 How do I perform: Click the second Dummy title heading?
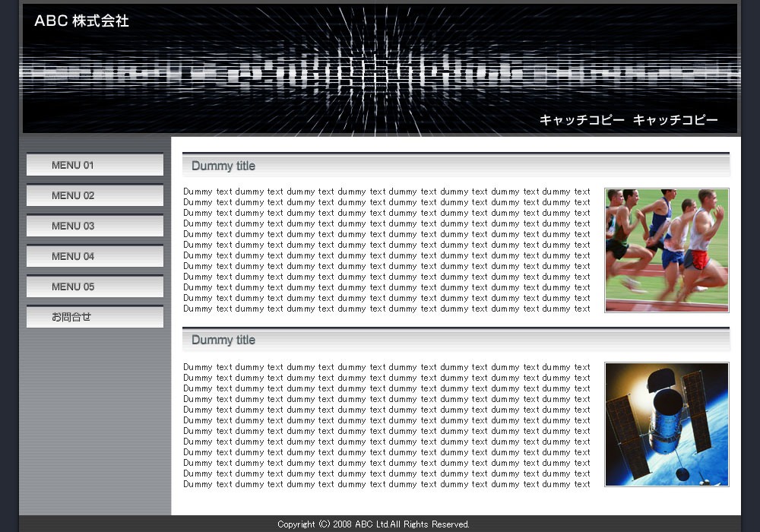(x=223, y=340)
